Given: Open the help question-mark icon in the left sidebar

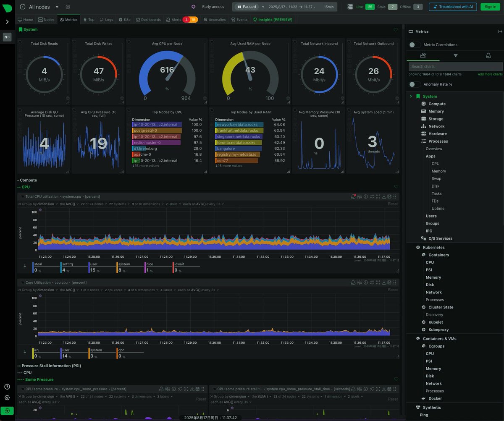Looking at the screenshot, I should point(7,387).
